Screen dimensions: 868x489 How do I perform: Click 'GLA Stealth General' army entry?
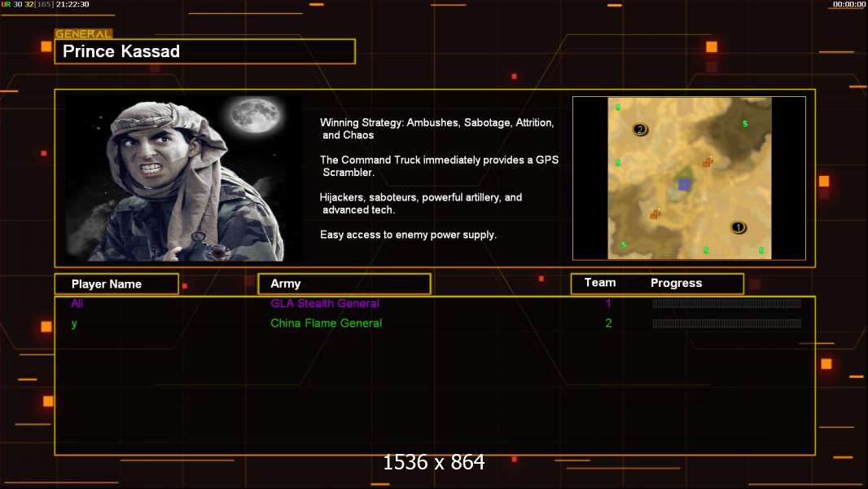pos(325,303)
